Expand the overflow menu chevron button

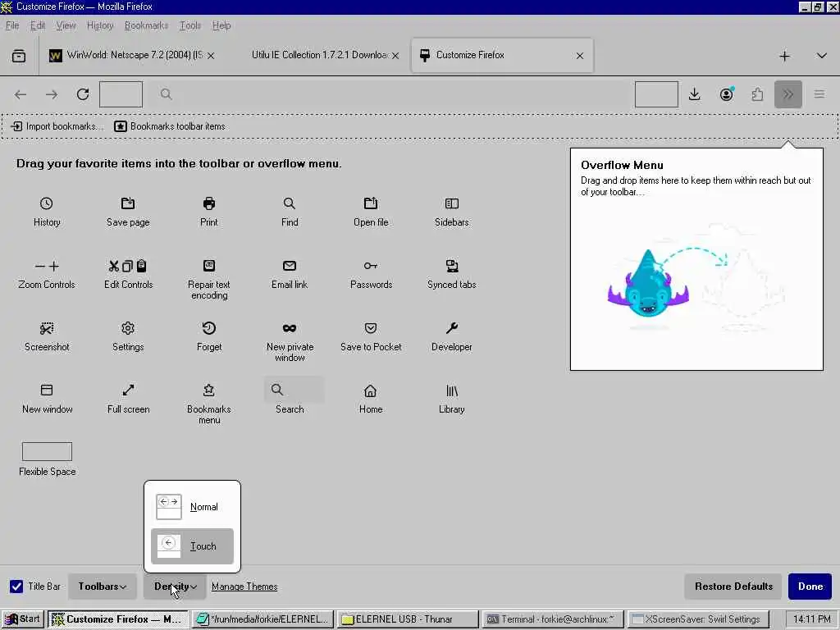(x=788, y=94)
